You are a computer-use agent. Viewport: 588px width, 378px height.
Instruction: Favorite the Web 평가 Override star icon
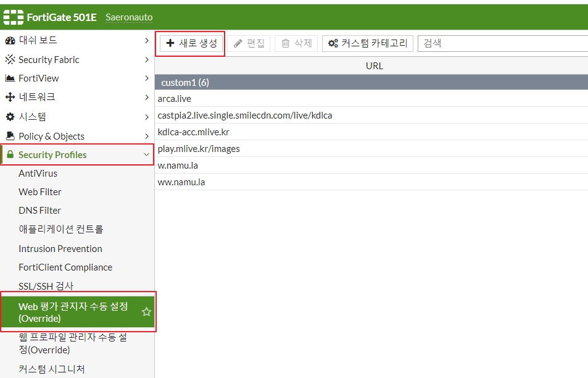coord(146,311)
